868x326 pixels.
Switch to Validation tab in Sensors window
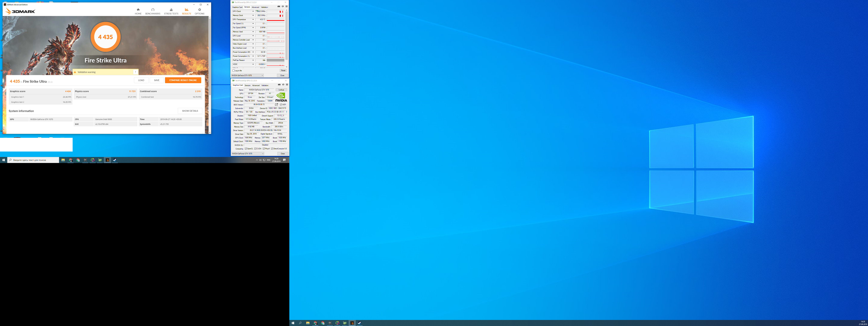[264, 7]
